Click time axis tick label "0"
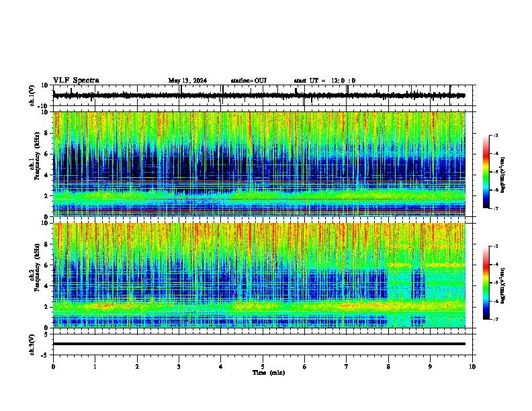Viewport: 532px width, 411px height. (53, 367)
